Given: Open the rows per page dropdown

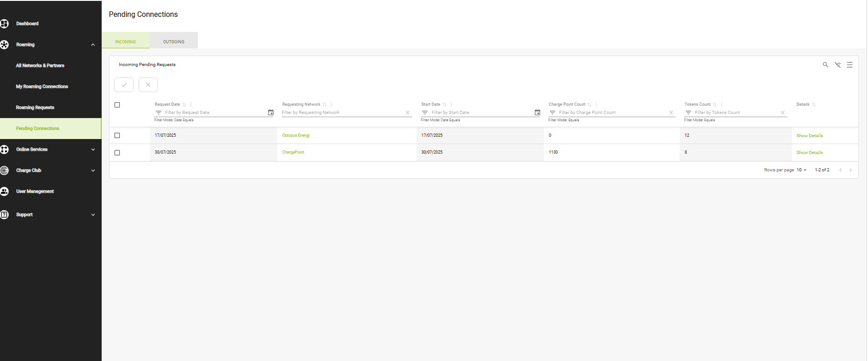Looking at the screenshot, I should (801, 170).
